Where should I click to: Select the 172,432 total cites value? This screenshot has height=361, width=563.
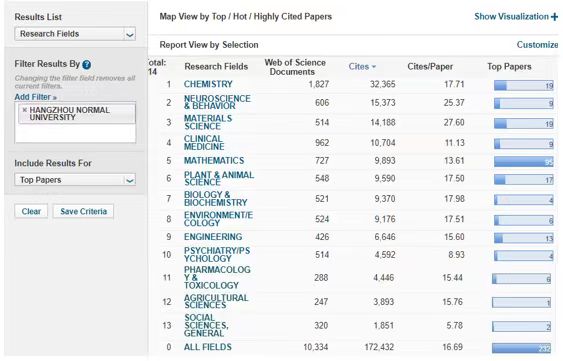click(379, 347)
